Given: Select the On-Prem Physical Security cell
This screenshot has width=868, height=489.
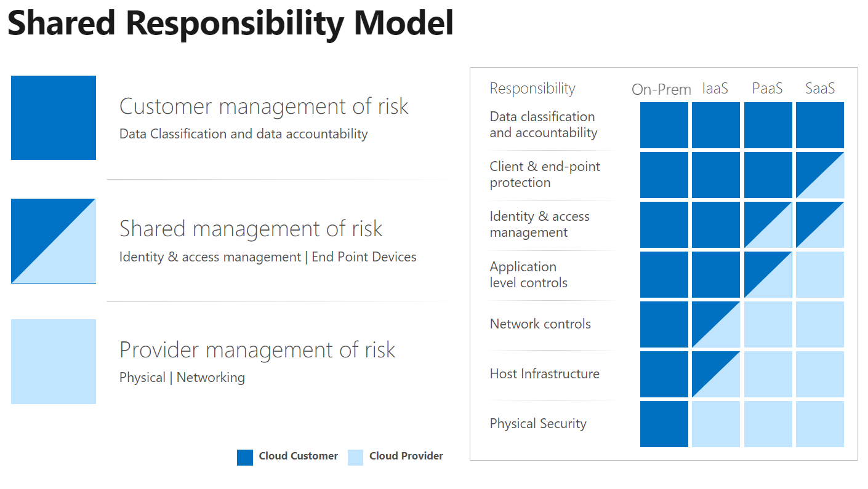Looking at the screenshot, I should (664, 424).
